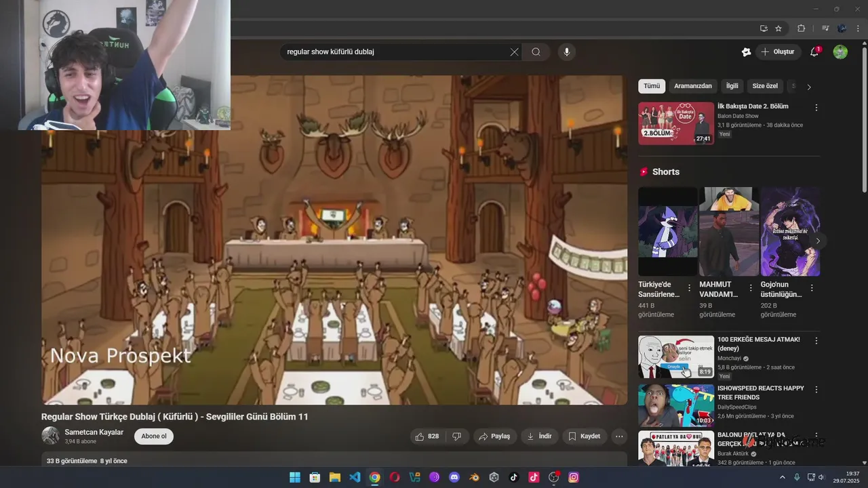Click the Oluştur create button
The height and width of the screenshot is (488, 868).
[x=778, y=52]
